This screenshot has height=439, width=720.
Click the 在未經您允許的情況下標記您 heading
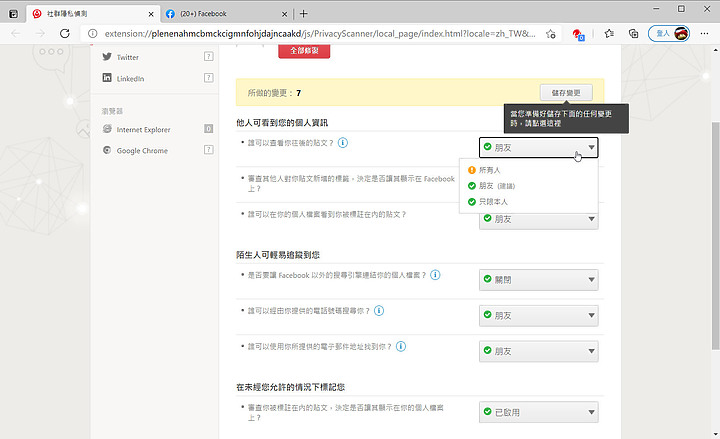point(290,387)
